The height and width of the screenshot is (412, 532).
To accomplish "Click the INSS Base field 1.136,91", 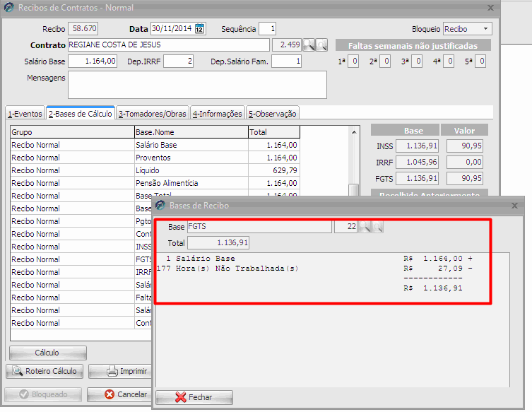I will [418, 146].
